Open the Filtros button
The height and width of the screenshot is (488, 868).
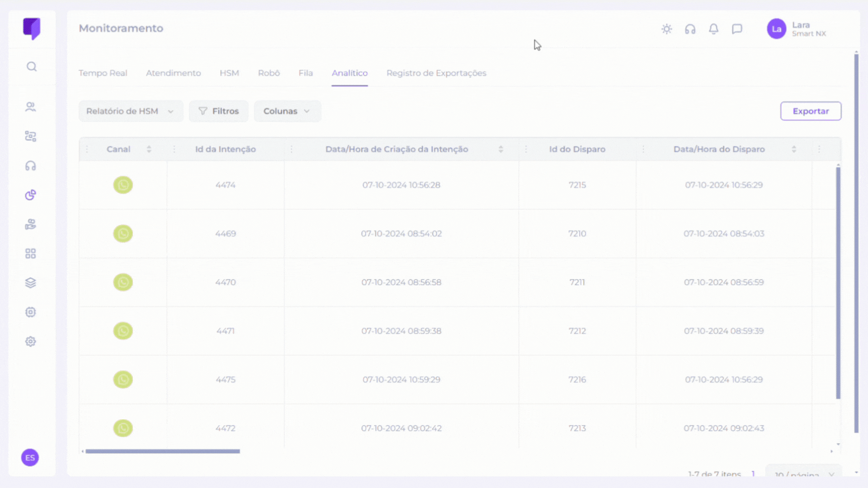tap(219, 111)
